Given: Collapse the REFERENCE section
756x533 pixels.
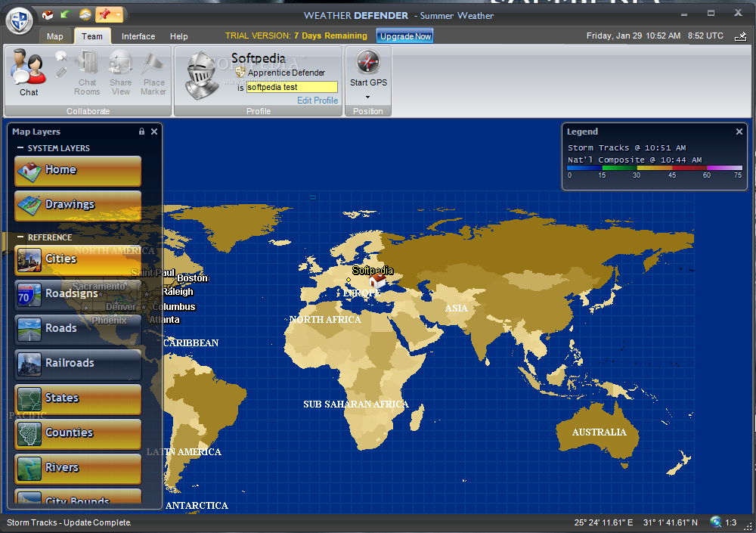Looking at the screenshot, I should pos(20,237).
